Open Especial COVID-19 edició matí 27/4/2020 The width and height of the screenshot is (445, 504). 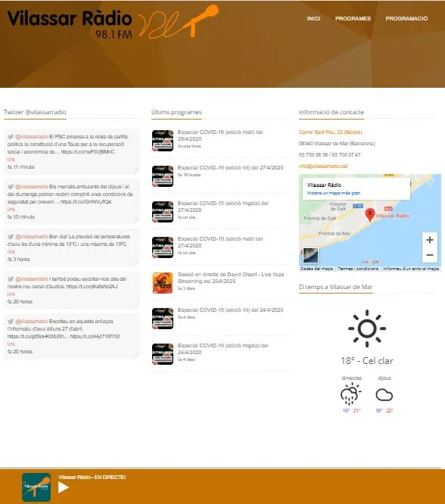click(x=220, y=242)
